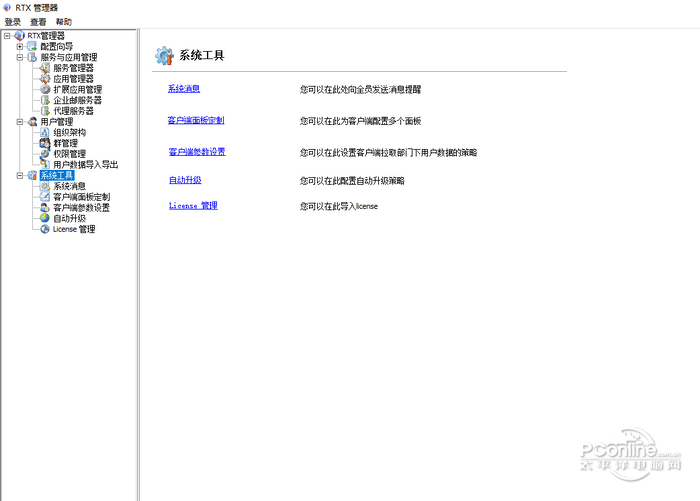Select 配置向导 label in the tree

point(57,46)
